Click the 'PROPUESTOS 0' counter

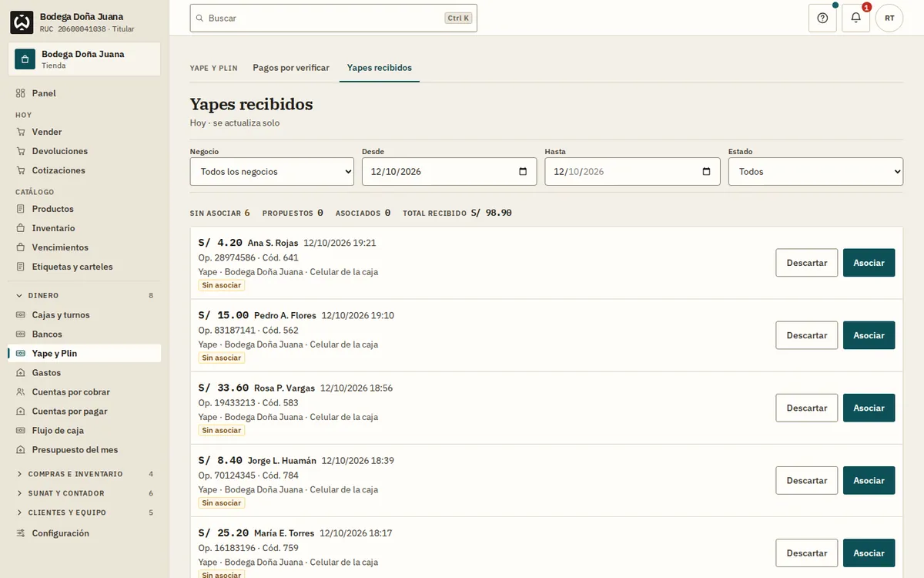[x=293, y=213]
